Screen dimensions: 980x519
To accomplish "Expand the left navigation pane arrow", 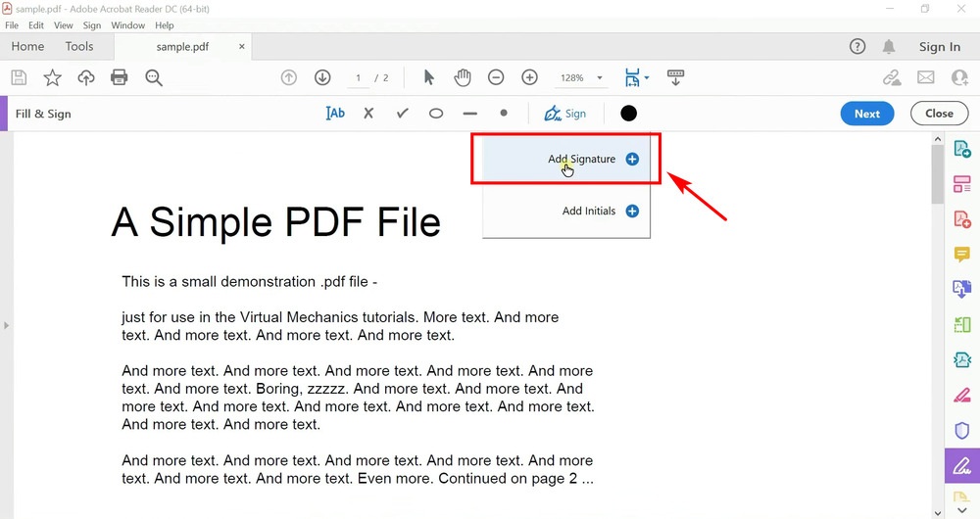I will click(7, 325).
